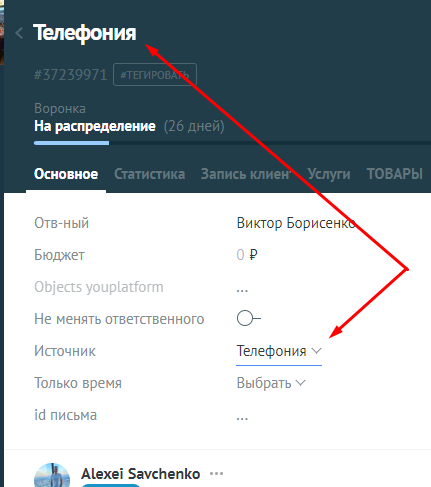Click the Бюджет value field showing 0 ₽
Viewport: 431px width, 487px height.
247,255
